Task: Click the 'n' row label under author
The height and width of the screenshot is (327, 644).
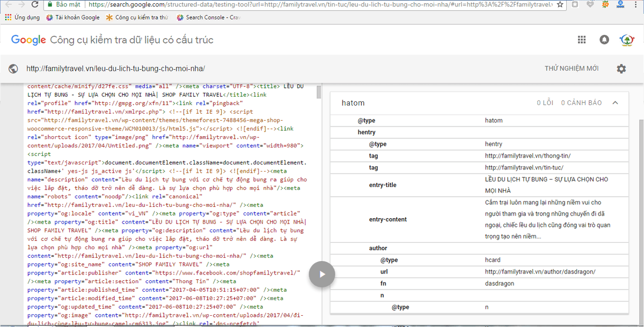Action: 383,295
